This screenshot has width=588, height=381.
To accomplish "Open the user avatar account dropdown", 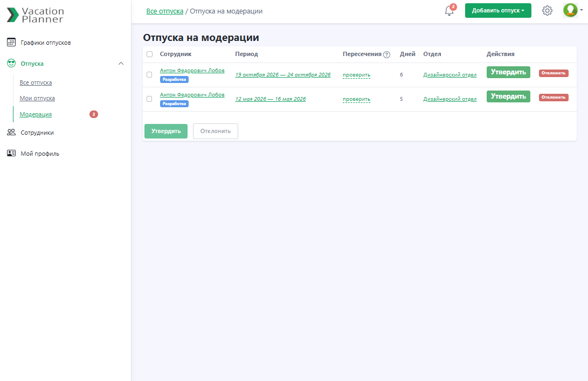I will pyautogui.click(x=570, y=10).
